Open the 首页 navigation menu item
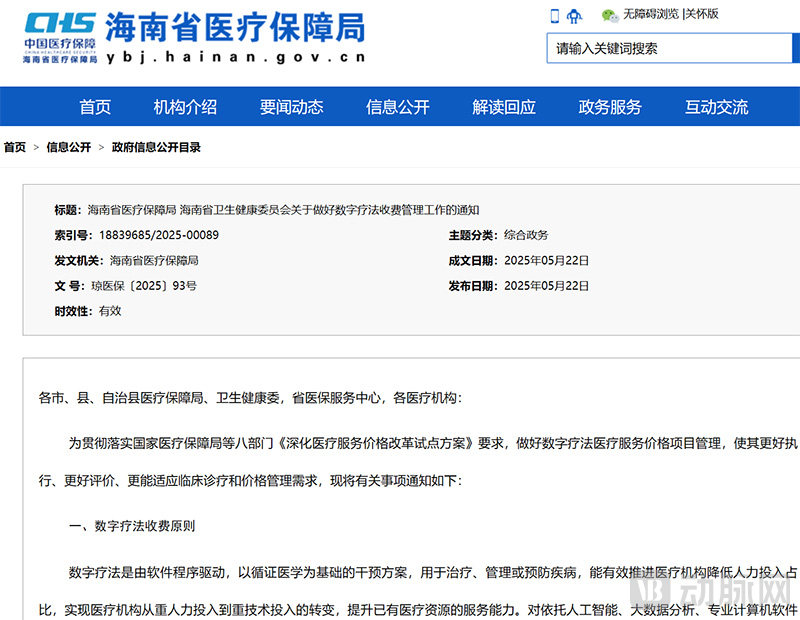This screenshot has width=800, height=620. pyautogui.click(x=95, y=107)
